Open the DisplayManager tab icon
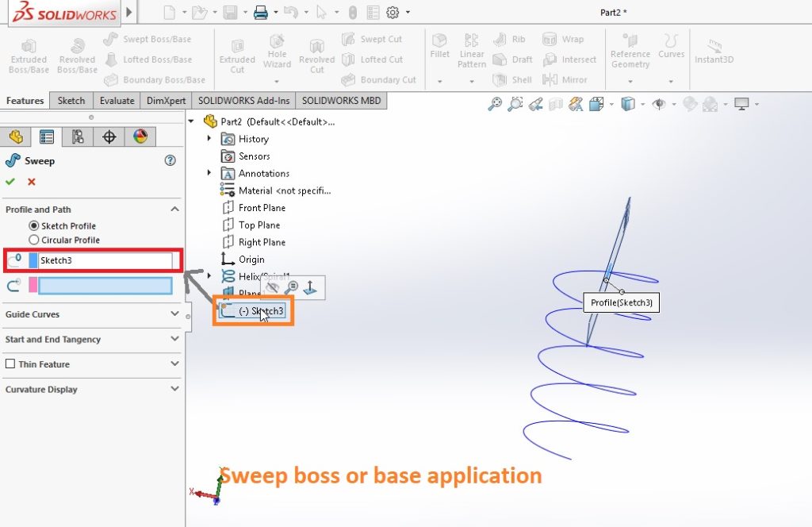The width and height of the screenshot is (812, 527). tap(140, 137)
